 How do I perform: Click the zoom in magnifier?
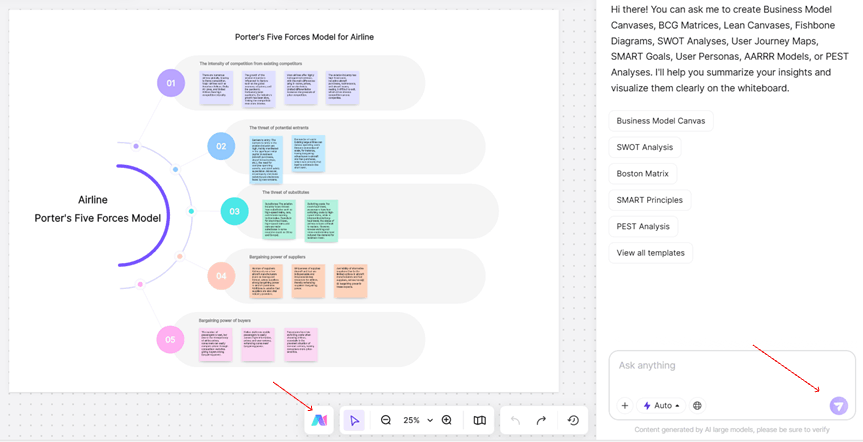coord(447,421)
